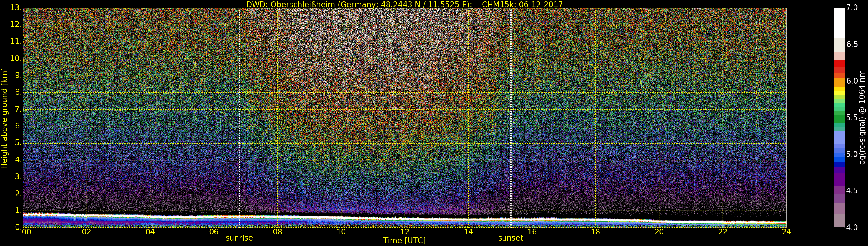Click the 13 km tick on the height axis
Viewport: 868px width, 246px height.
pos(16,8)
